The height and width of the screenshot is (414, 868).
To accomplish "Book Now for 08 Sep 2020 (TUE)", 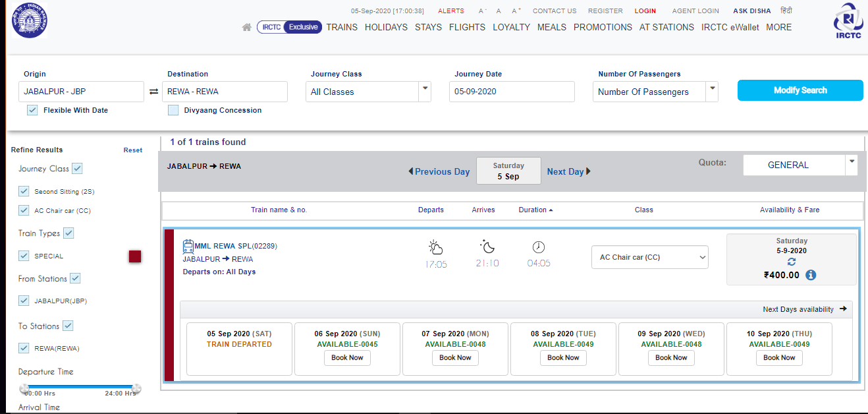I will [x=563, y=358].
